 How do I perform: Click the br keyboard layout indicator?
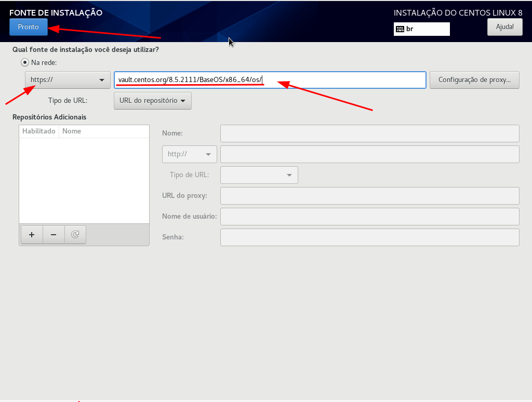pyautogui.click(x=422, y=29)
